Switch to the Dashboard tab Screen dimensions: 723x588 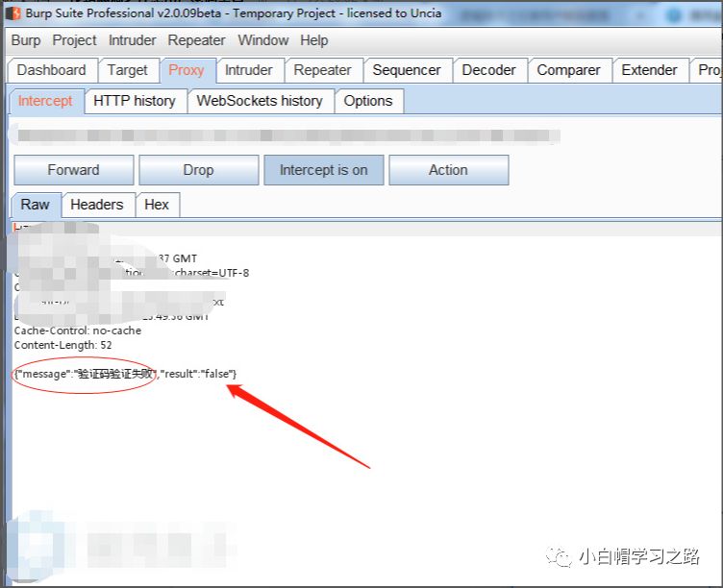coord(52,70)
